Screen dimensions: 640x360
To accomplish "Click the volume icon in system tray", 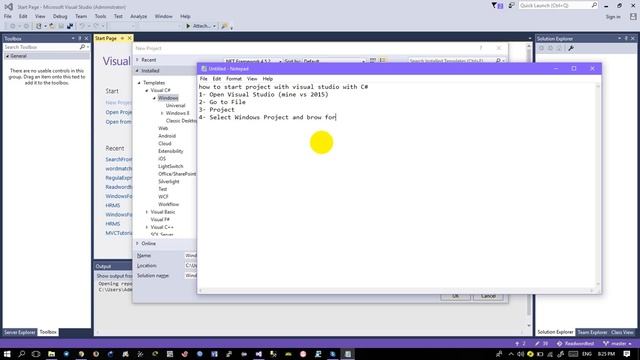I will coord(520,354).
